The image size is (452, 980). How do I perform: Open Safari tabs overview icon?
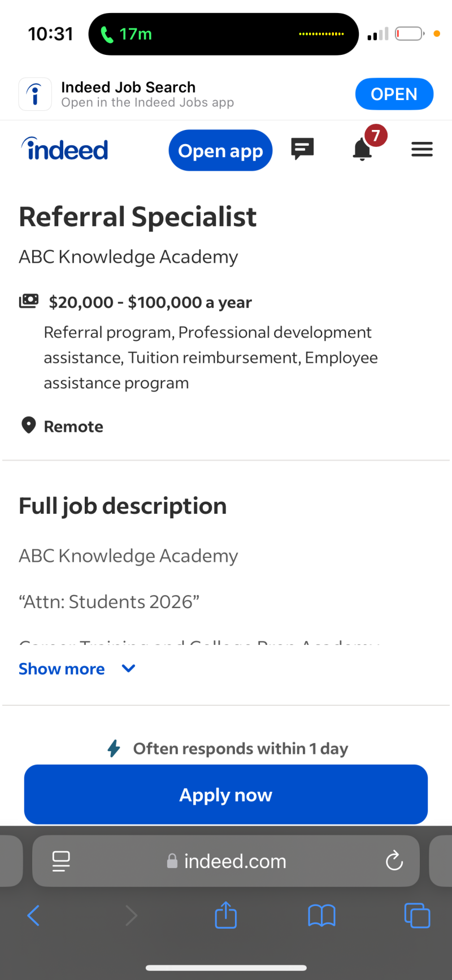coord(417,916)
